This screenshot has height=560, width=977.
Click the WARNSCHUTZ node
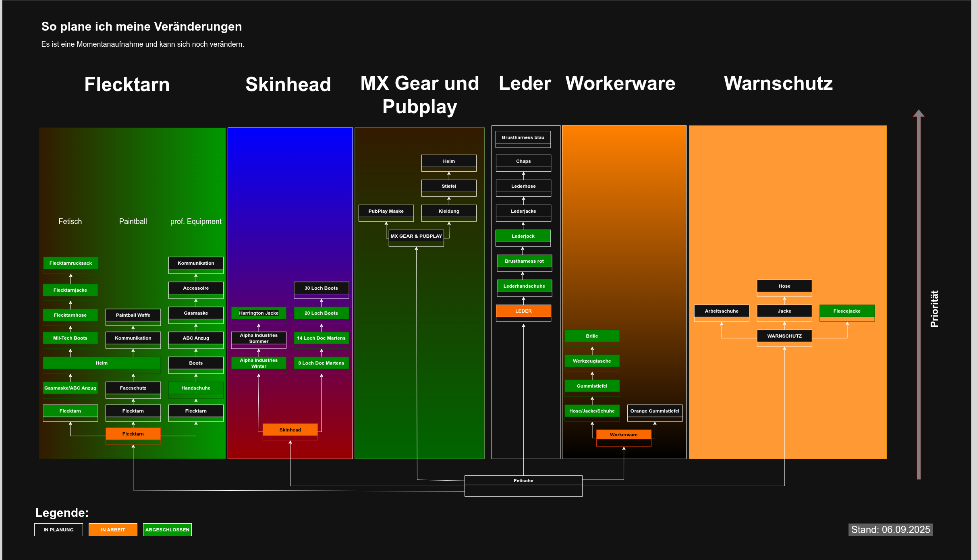point(784,336)
